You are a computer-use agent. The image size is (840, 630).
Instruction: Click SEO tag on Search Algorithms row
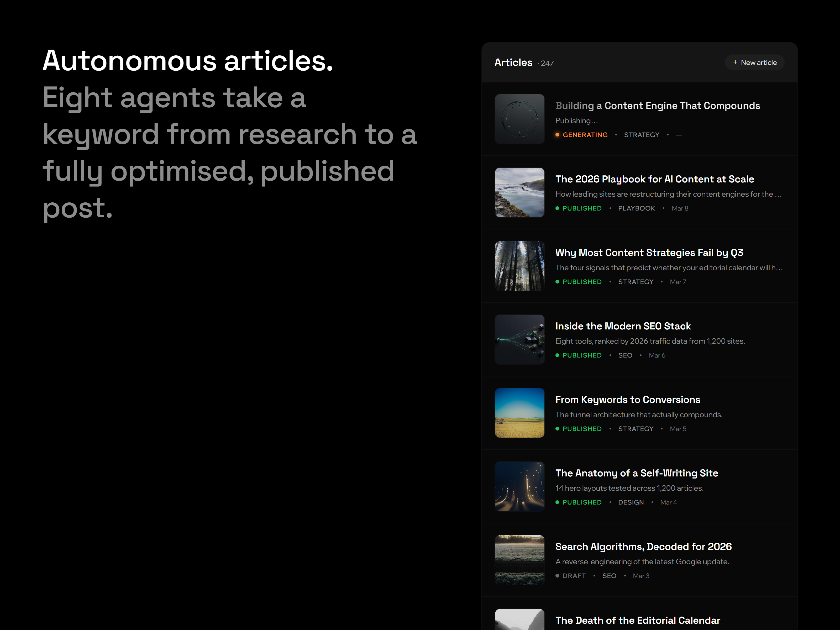coord(610,576)
